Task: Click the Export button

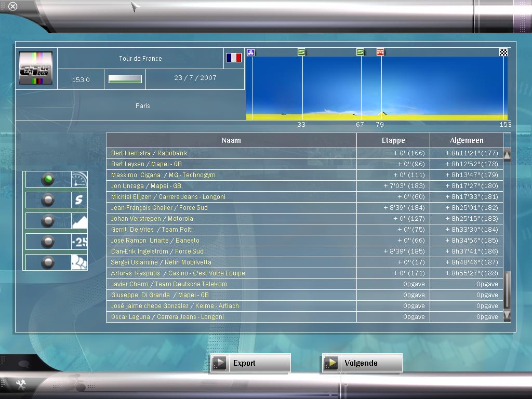Action: click(x=250, y=363)
